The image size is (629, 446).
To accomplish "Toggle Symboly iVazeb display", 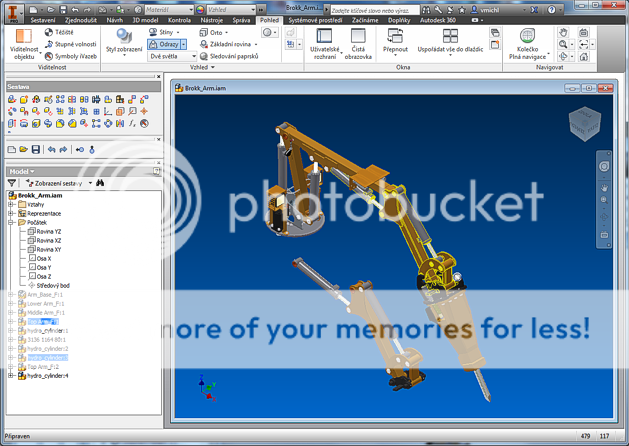I will pyautogui.click(x=71, y=56).
